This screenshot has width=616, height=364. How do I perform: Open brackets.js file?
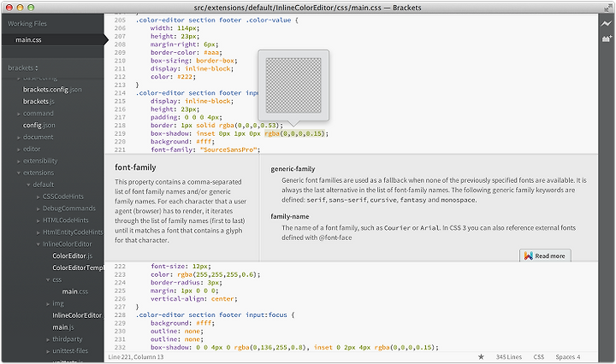[x=38, y=101]
